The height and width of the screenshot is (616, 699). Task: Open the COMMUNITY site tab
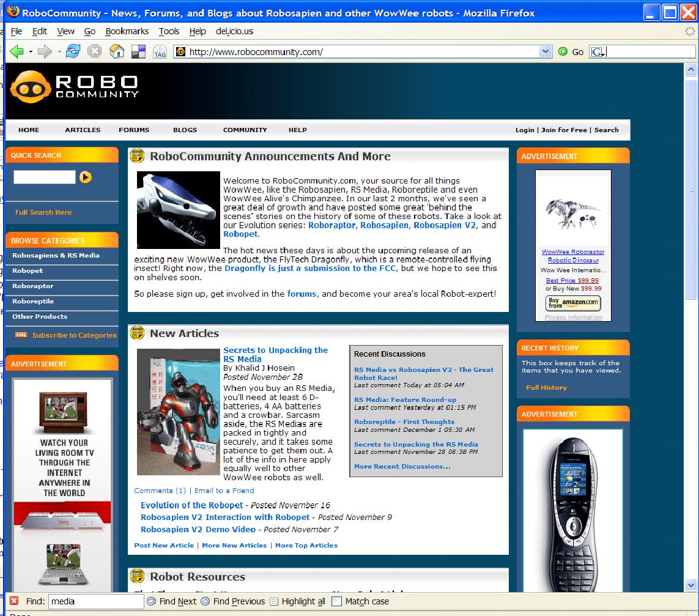(245, 130)
